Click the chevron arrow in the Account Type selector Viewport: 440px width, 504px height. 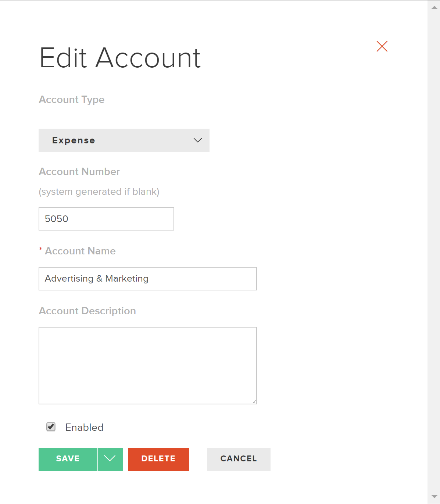point(198,140)
